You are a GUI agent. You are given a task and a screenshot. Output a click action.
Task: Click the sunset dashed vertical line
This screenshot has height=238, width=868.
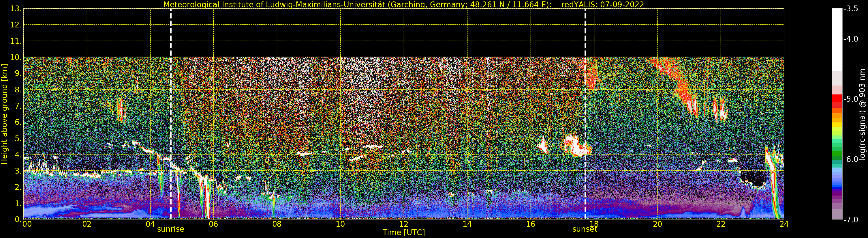click(585, 114)
